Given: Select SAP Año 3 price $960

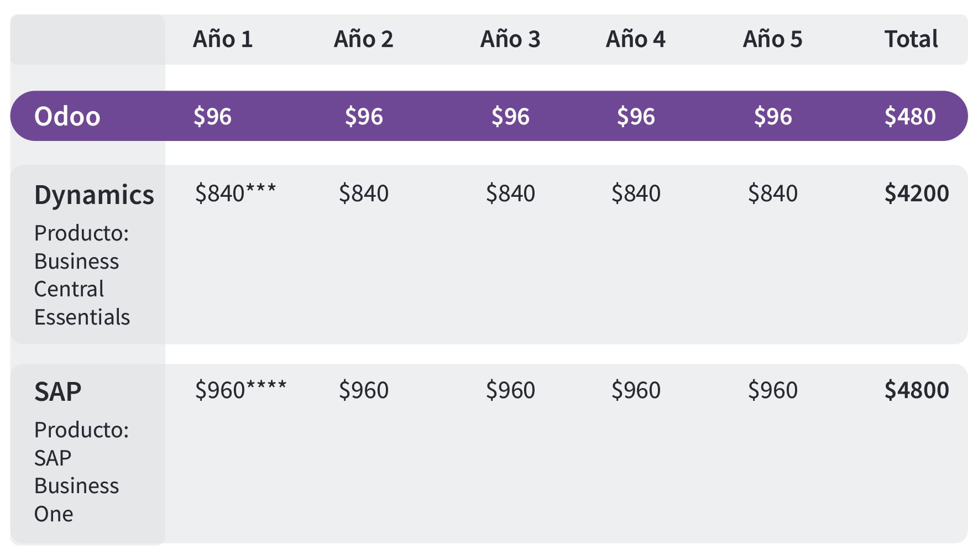Looking at the screenshot, I should (510, 390).
